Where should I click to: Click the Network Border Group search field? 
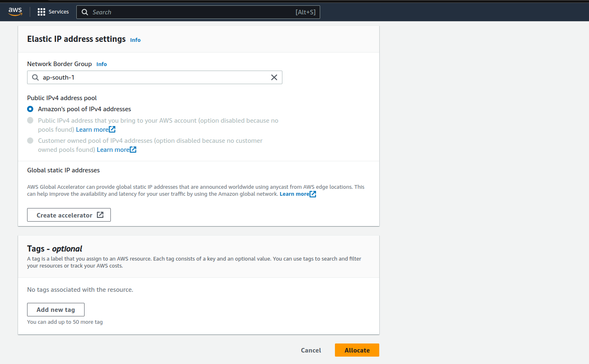pos(155,78)
